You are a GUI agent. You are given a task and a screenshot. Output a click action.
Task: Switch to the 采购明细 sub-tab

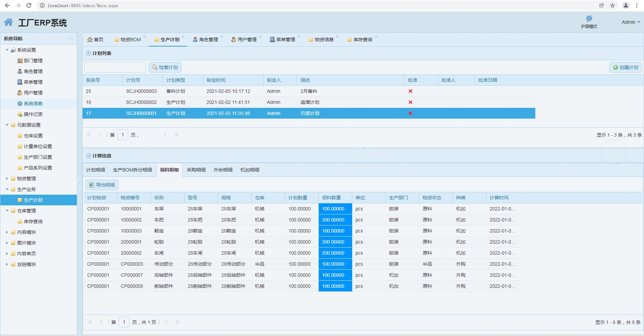(x=196, y=170)
